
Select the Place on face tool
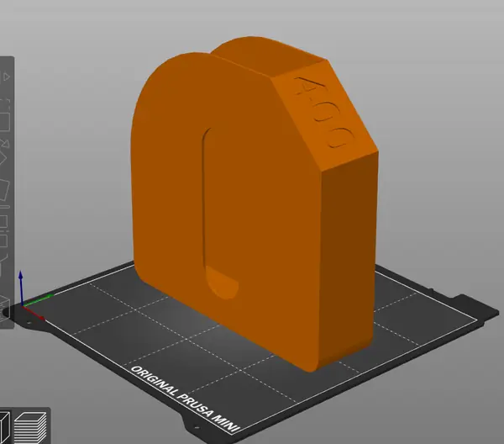coord(4,190)
